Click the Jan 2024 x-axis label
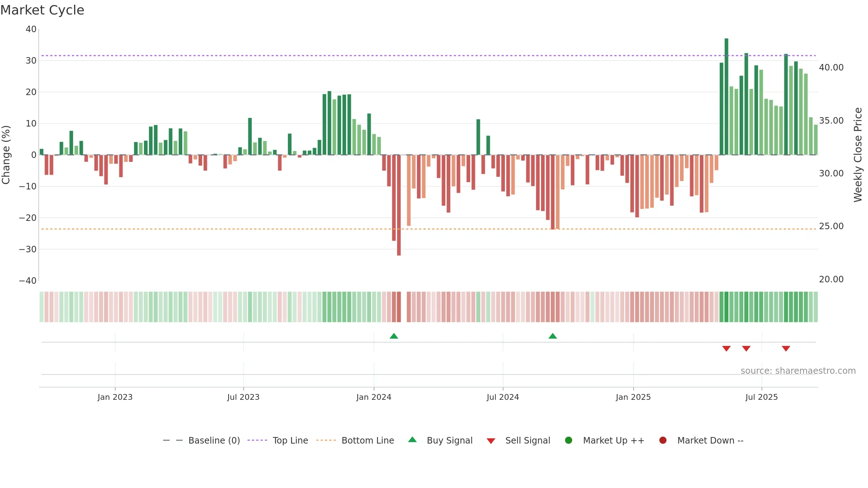Viewport: 868px width, 488px height. click(374, 397)
